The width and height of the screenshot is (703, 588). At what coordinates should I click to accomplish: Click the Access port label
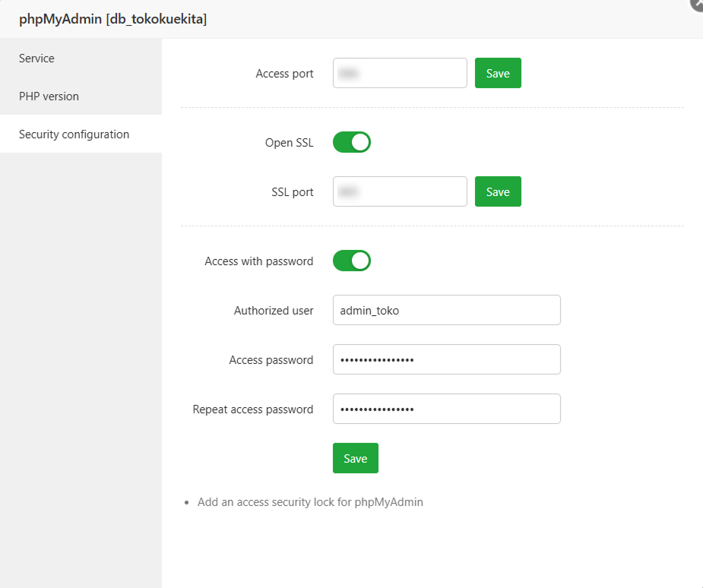click(285, 73)
